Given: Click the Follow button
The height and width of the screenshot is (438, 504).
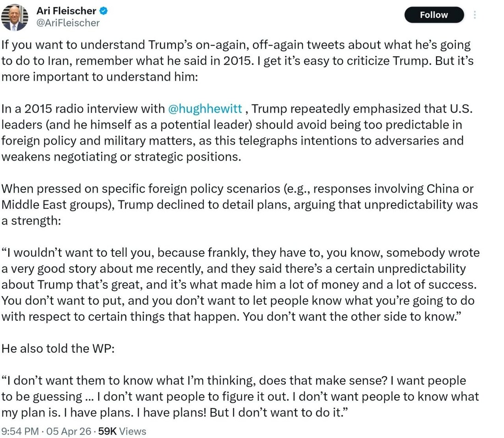Looking at the screenshot, I should click(433, 15).
